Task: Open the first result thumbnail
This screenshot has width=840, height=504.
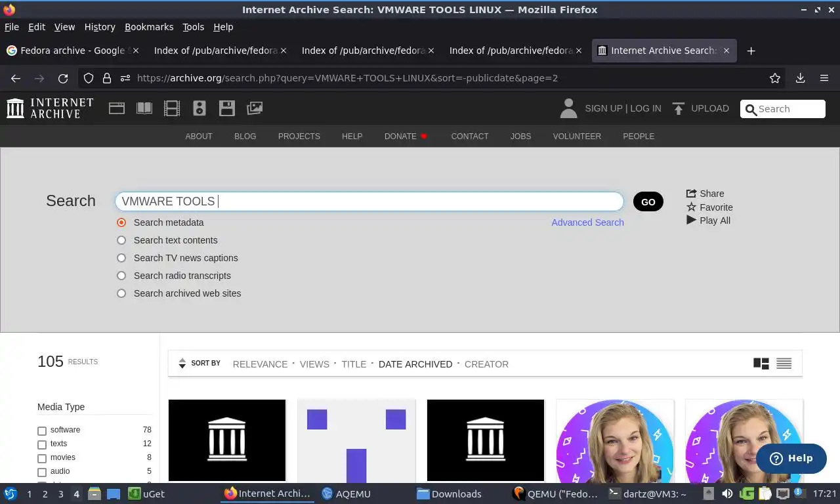Action: pyautogui.click(x=227, y=440)
